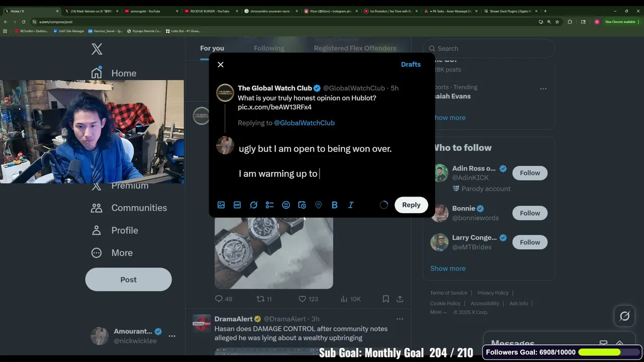Tag a location in the reply

coord(318,205)
